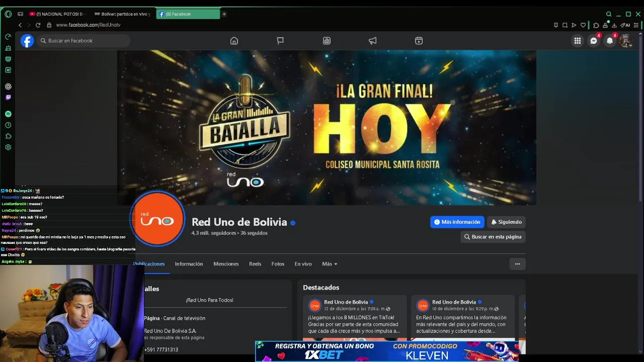This screenshot has height=362, width=644.
Task: Open the dashboard chart icon
Action: point(327,41)
